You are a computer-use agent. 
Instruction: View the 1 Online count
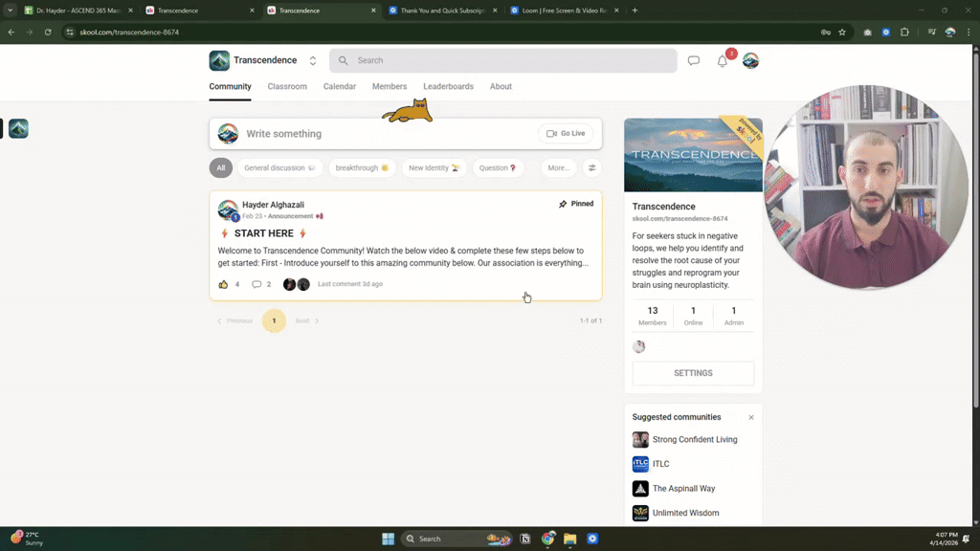(693, 316)
